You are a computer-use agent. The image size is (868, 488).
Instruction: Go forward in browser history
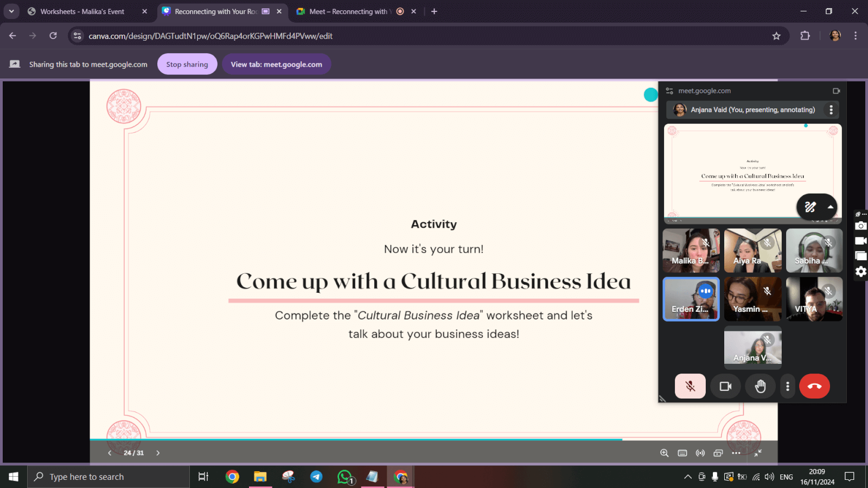pos(33,36)
